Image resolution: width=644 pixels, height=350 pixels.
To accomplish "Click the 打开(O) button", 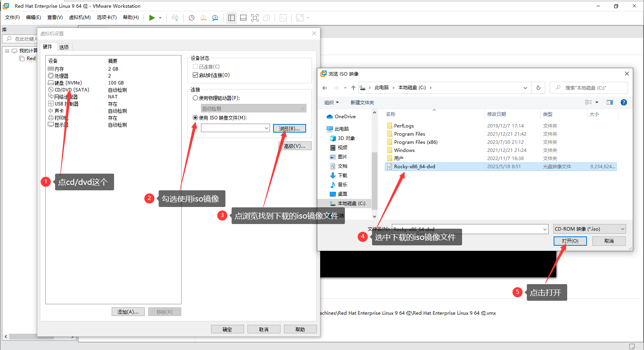I will [570, 241].
